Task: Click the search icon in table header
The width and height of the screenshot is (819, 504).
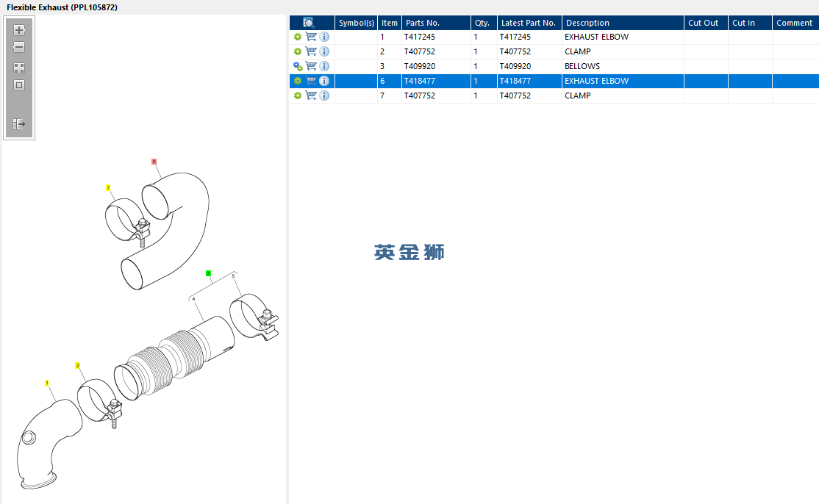Action: click(309, 23)
